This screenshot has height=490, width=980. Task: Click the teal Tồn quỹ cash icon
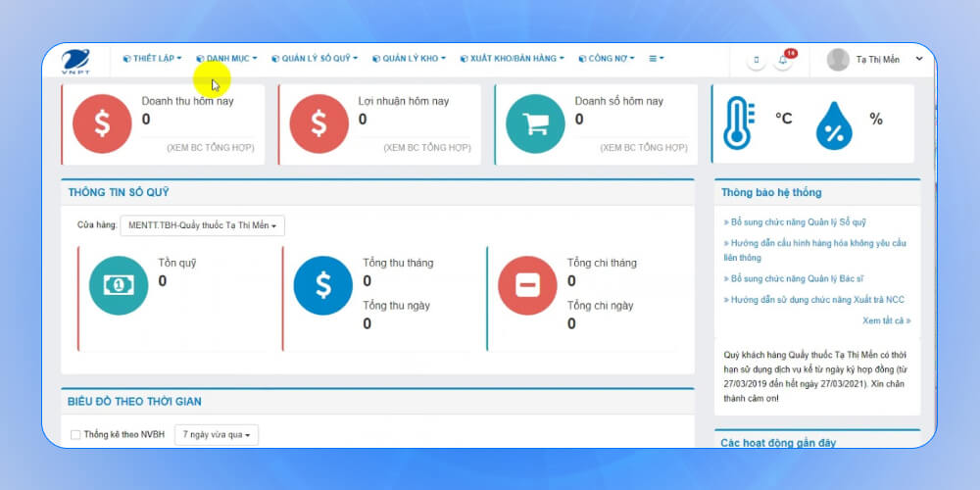click(x=119, y=285)
